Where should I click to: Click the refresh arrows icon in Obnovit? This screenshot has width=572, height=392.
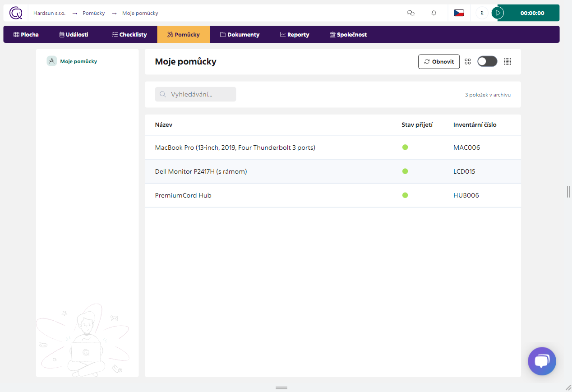pos(427,62)
